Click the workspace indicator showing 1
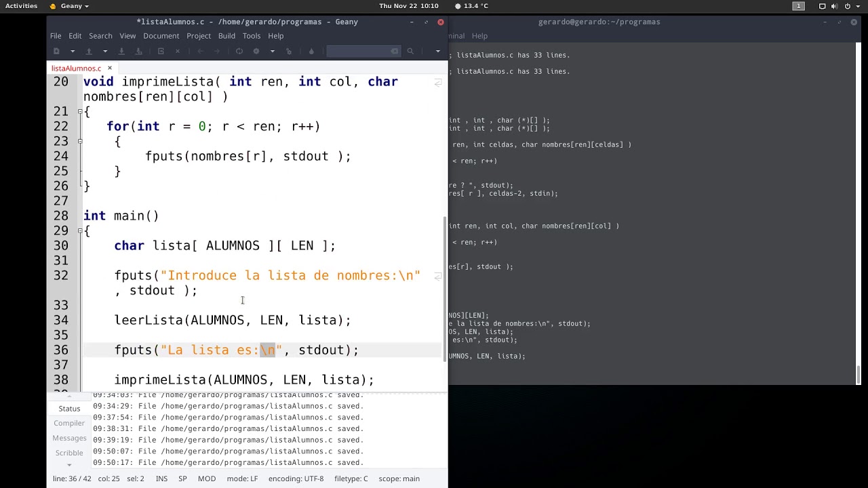Screen dimensions: 868x488 point(799,6)
